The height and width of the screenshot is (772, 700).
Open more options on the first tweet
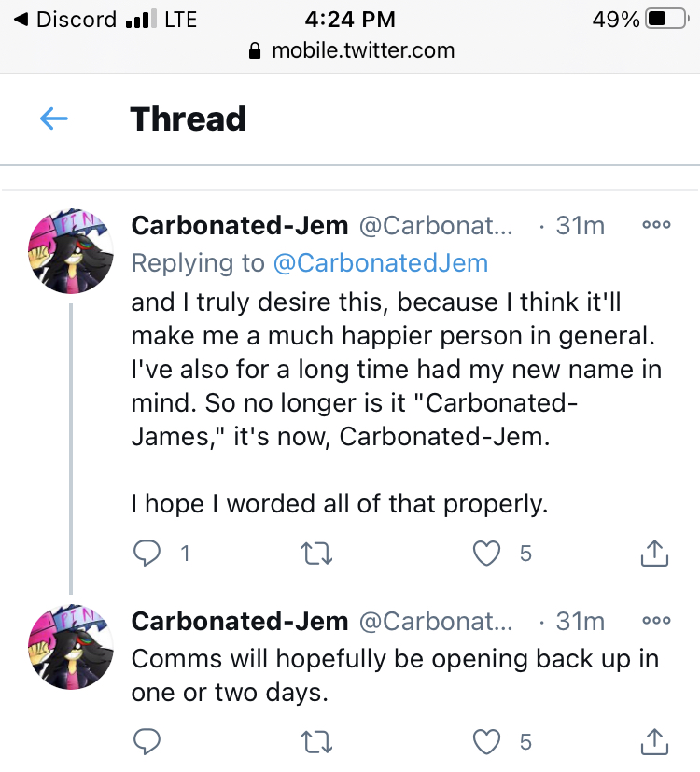click(656, 225)
